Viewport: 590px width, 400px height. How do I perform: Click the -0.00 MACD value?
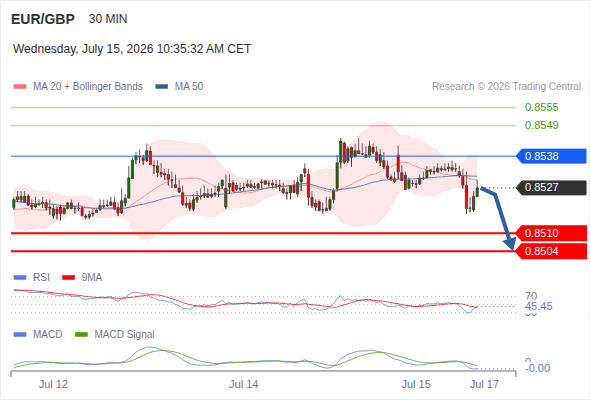click(x=538, y=368)
